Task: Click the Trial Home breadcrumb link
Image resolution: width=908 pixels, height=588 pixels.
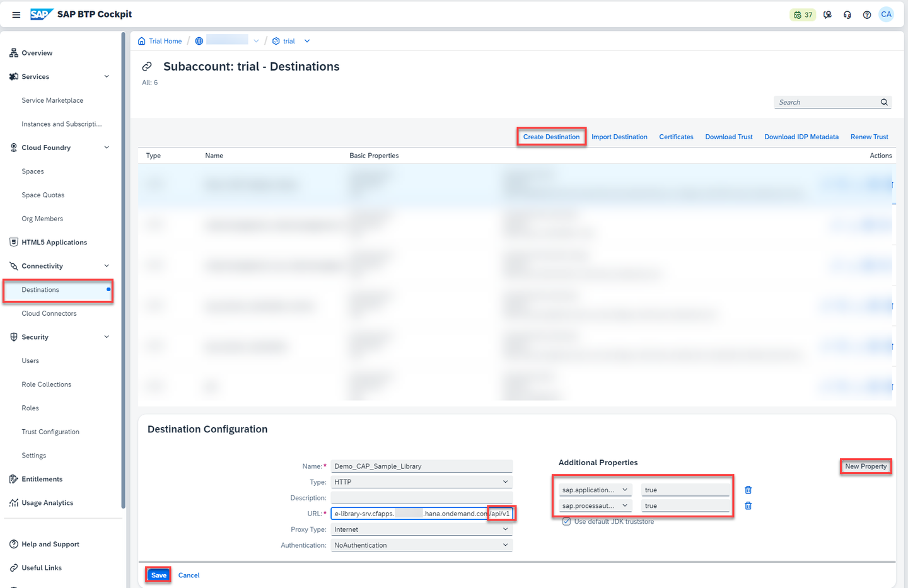Action: [165, 41]
